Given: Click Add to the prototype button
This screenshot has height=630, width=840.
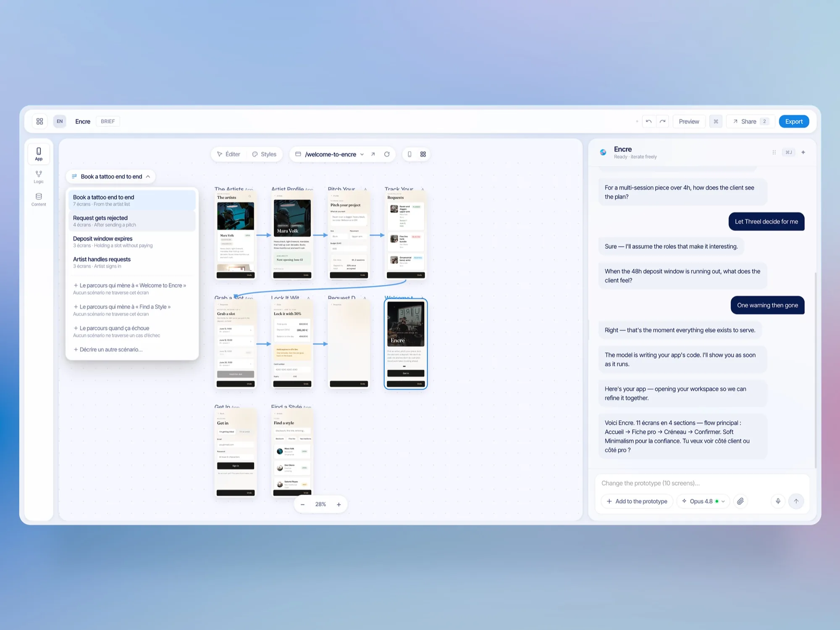Looking at the screenshot, I should point(637,501).
